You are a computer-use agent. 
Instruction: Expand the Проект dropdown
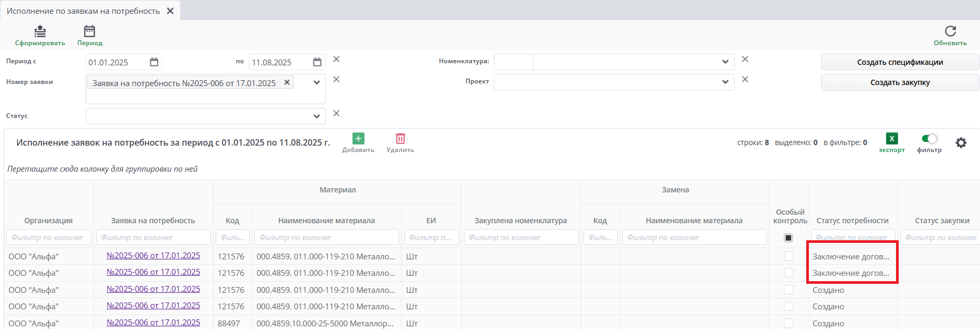coord(725,82)
